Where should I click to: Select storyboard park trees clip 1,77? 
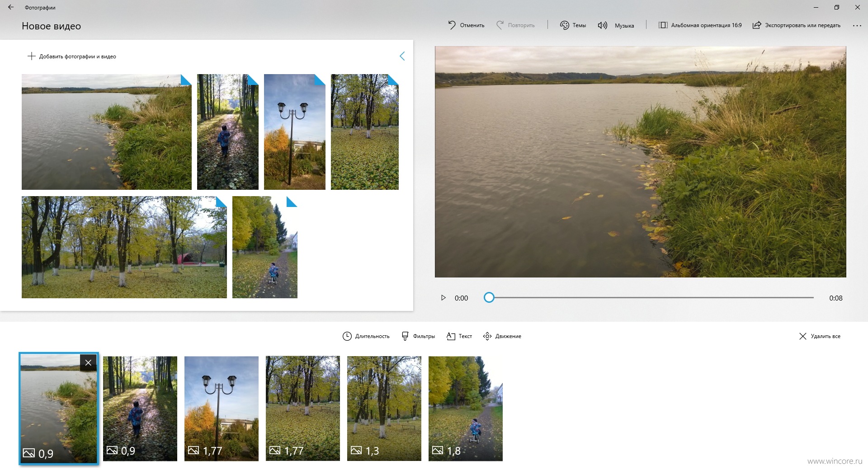point(303,409)
